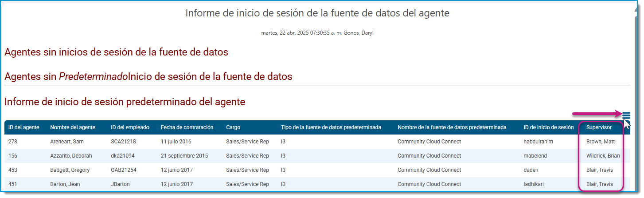Click Sales/Service Rep in Areheart row
Screen dimensions: 644x198
coord(247,142)
